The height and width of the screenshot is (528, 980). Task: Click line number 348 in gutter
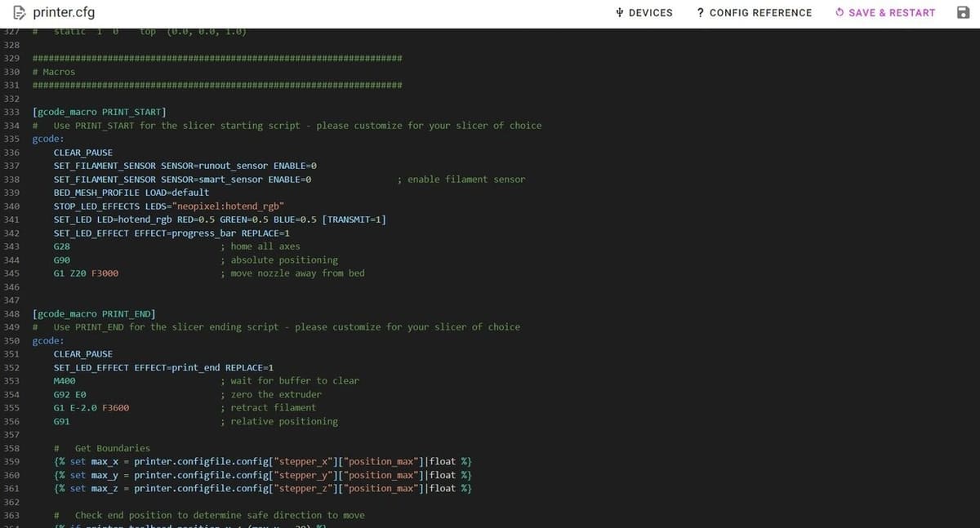[11, 313]
